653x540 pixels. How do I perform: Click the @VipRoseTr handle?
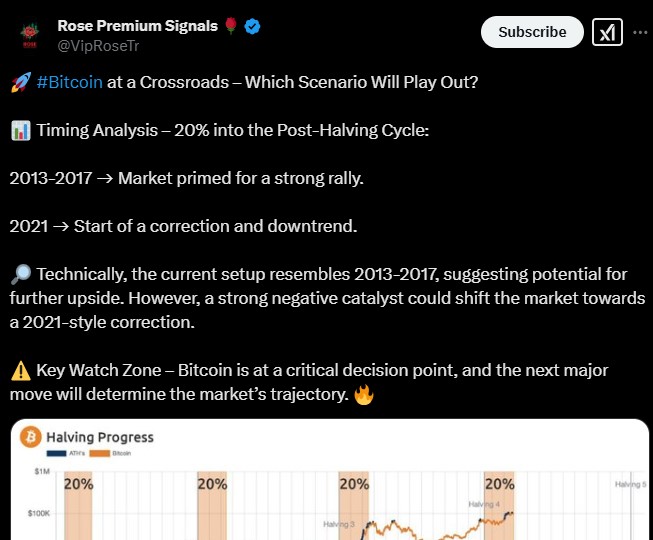(98, 46)
